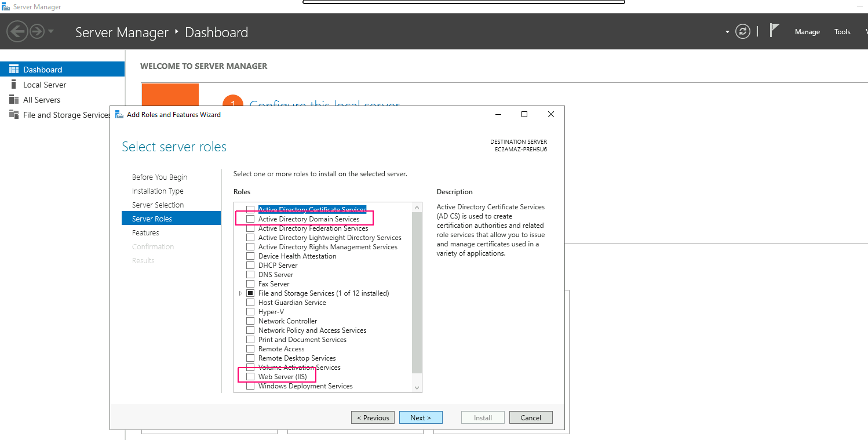Expand File and Storage Services tree node

240,293
